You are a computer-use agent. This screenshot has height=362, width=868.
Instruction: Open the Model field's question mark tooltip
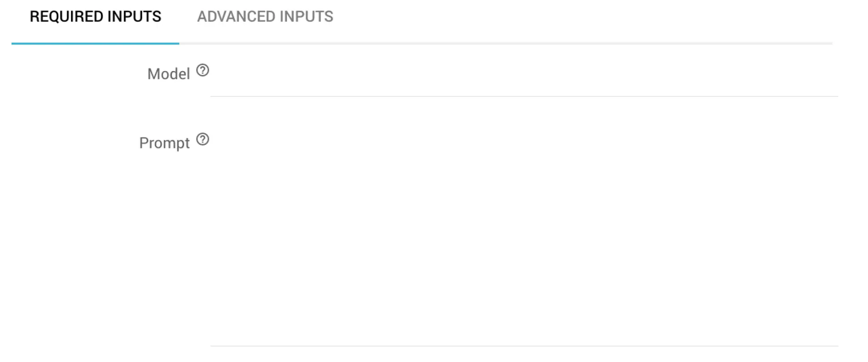click(202, 70)
